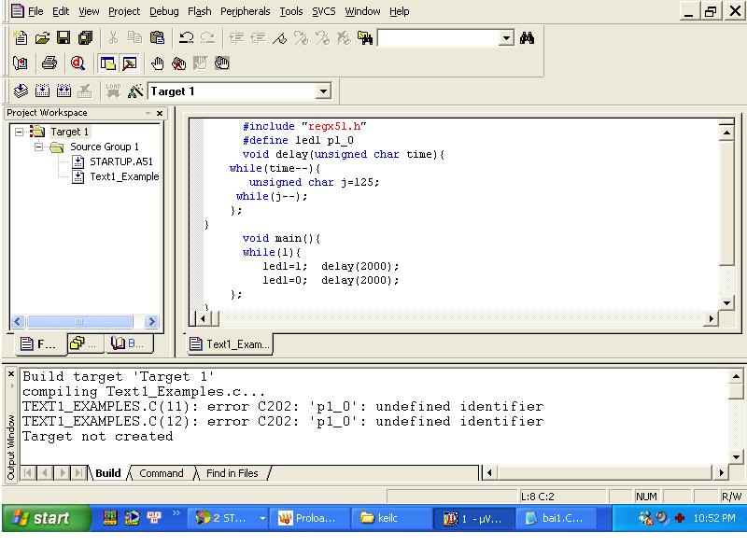The width and height of the screenshot is (747, 560).
Task: Click the empty find text combo field
Action: point(437,38)
